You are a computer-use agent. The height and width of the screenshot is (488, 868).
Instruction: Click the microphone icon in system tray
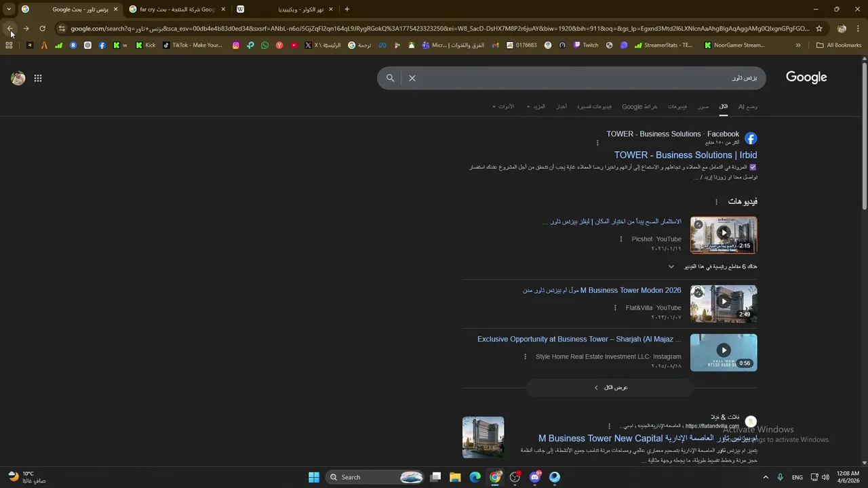coord(781,477)
